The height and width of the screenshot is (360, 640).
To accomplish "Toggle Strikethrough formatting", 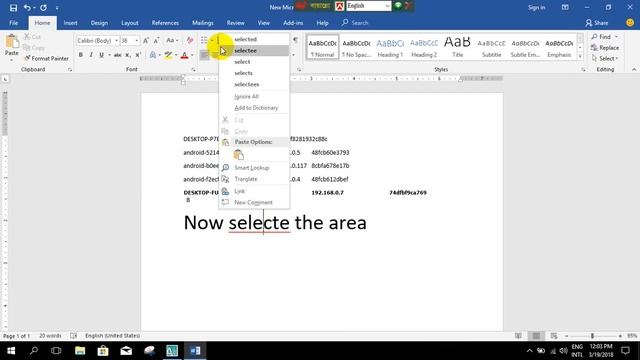I will [118, 55].
